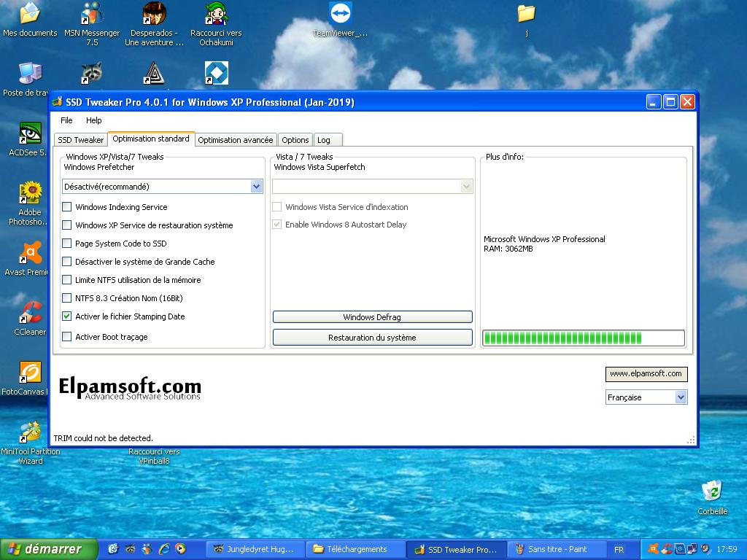Screen dimensions: 747x560
Task: Enable Windows Indexing Service checkbox
Action: (x=66, y=206)
